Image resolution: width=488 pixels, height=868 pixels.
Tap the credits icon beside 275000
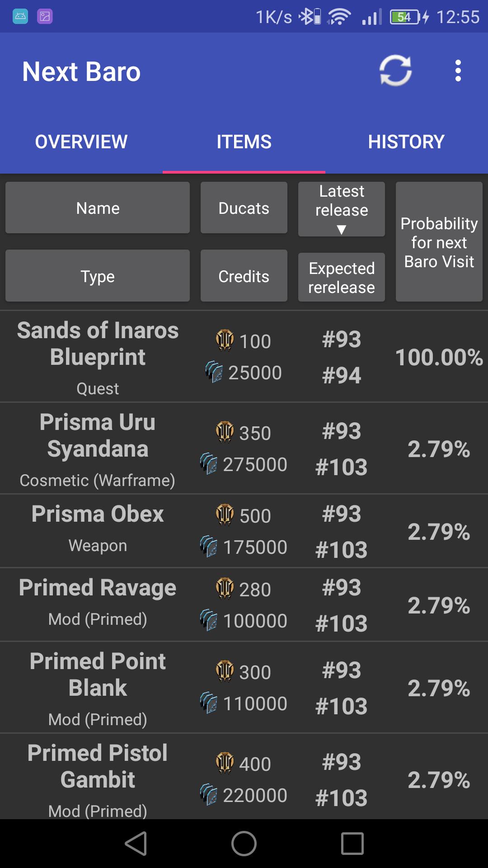coord(209,464)
